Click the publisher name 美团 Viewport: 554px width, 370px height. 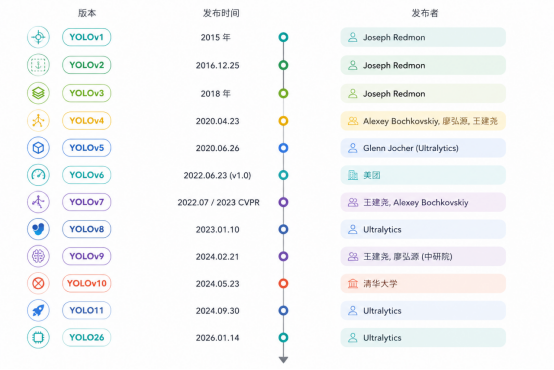(372, 175)
